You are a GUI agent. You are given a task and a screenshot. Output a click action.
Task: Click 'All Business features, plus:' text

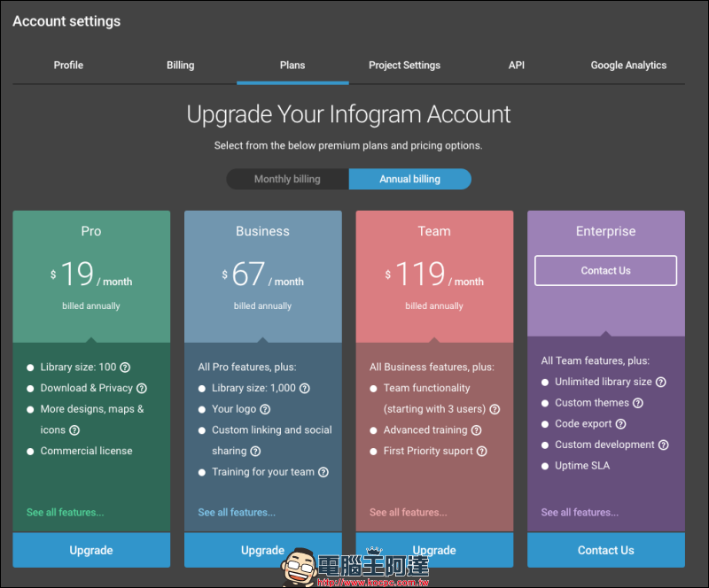pyautogui.click(x=432, y=367)
